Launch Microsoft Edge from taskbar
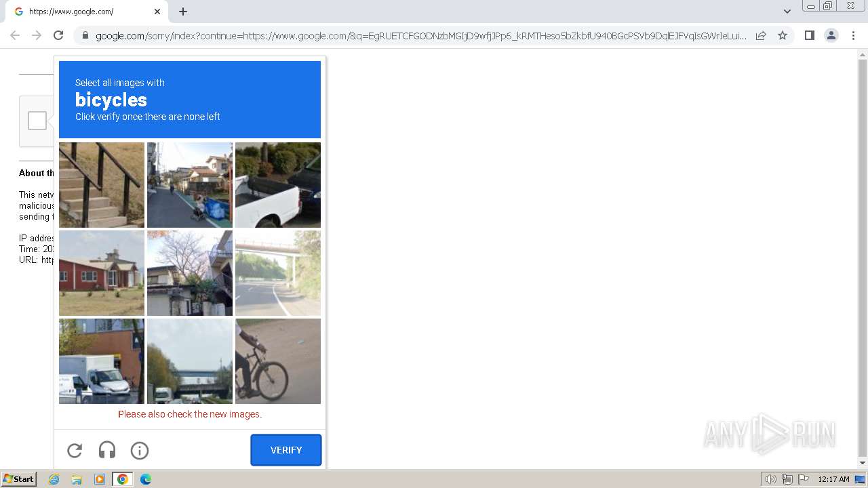The width and height of the screenshot is (868, 488). pos(146,479)
